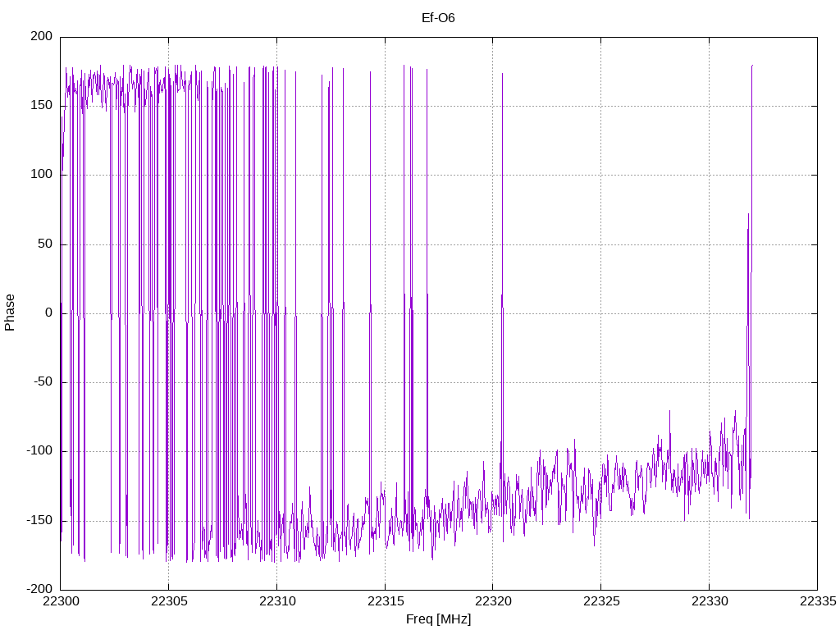Click the x-axis tick label '22305'

tap(169, 601)
